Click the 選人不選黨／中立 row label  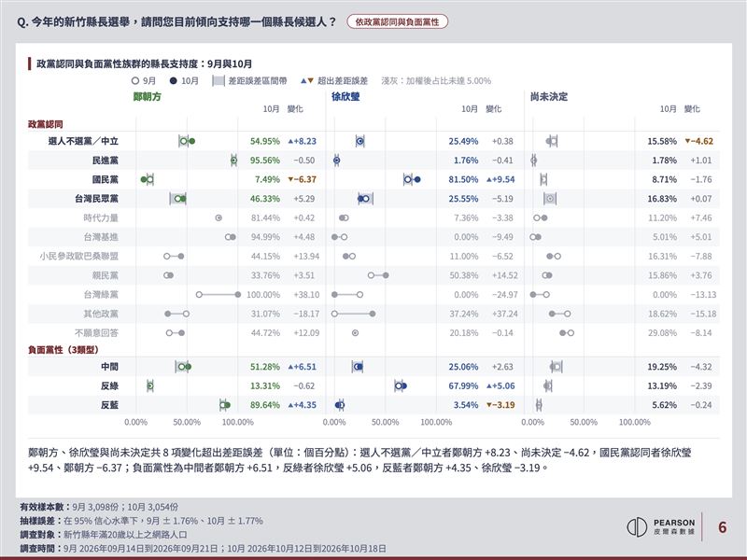tap(83, 142)
